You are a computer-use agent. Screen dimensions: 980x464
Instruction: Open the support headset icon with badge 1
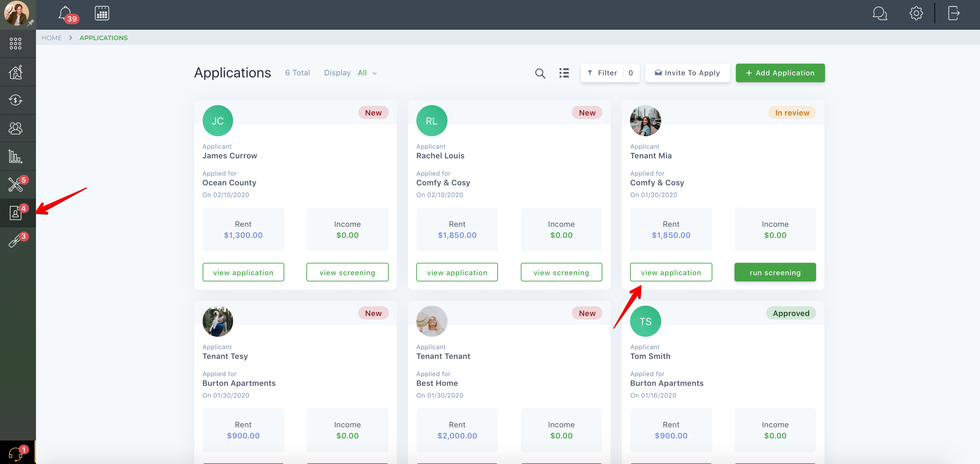[18, 453]
